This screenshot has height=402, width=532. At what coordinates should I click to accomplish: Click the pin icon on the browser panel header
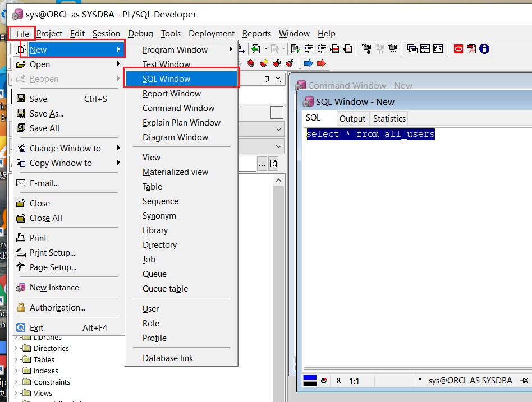click(267, 79)
